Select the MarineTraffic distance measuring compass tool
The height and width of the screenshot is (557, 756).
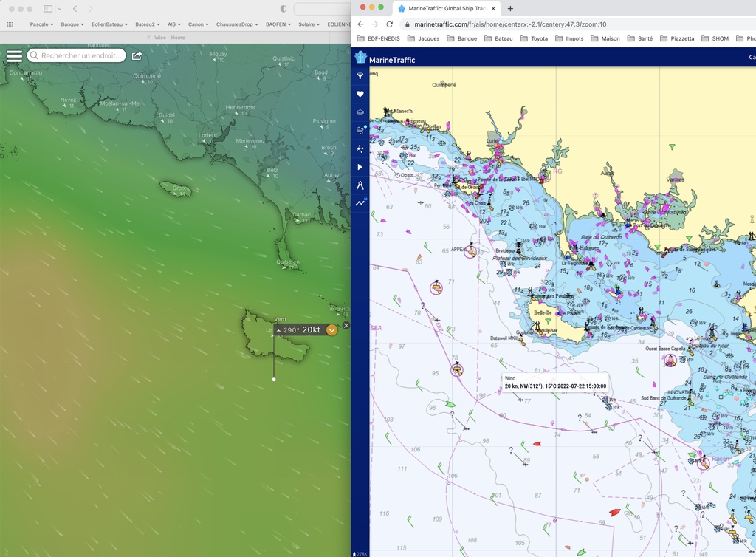pyautogui.click(x=360, y=185)
